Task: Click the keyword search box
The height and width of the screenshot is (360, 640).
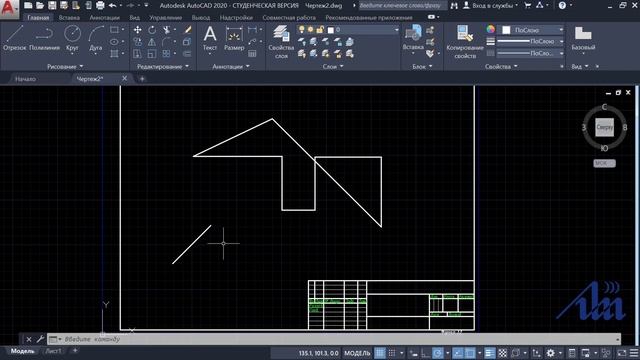Action: click(x=402, y=5)
